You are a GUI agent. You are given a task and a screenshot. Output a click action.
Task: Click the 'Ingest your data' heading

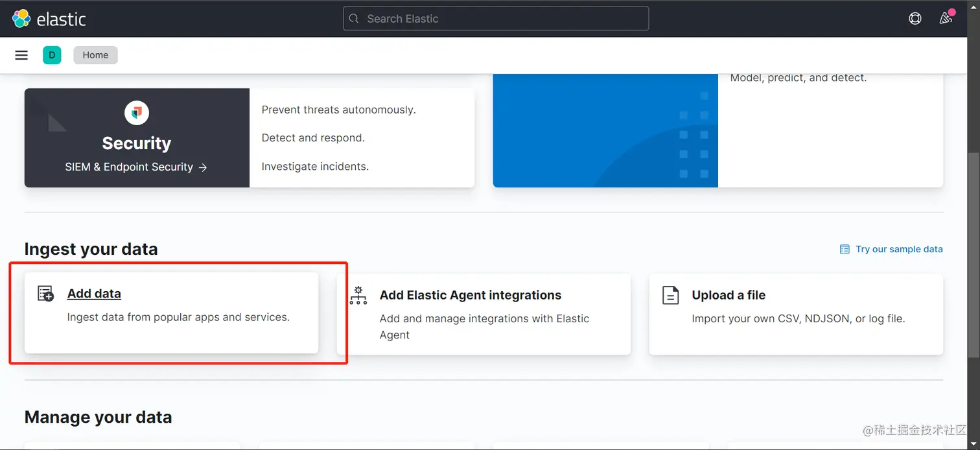pyautogui.click(x=91, y=249)
